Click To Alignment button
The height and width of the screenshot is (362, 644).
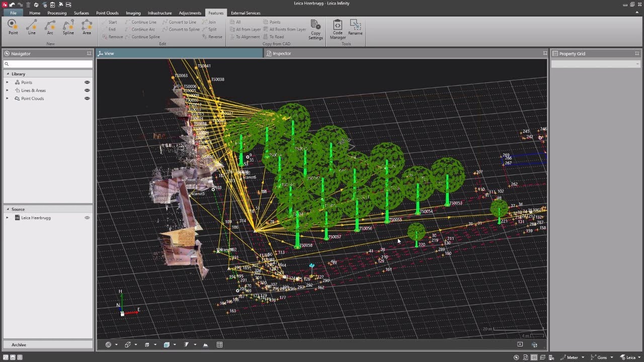pos(245,37)
